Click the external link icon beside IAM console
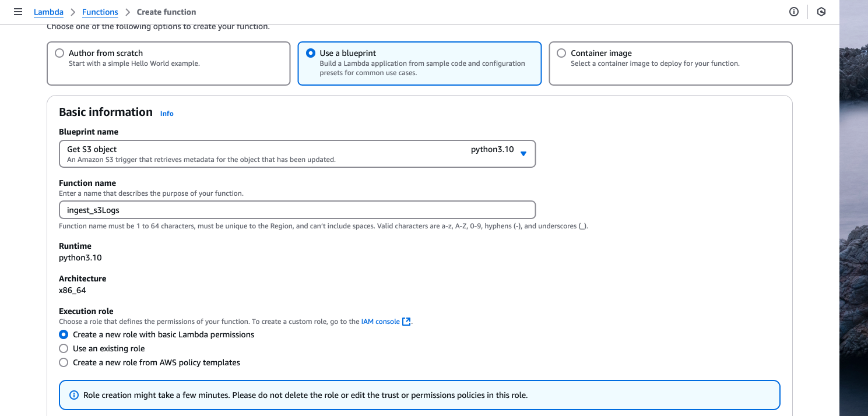The image size is (868, 416). click(x=407, y=322)
